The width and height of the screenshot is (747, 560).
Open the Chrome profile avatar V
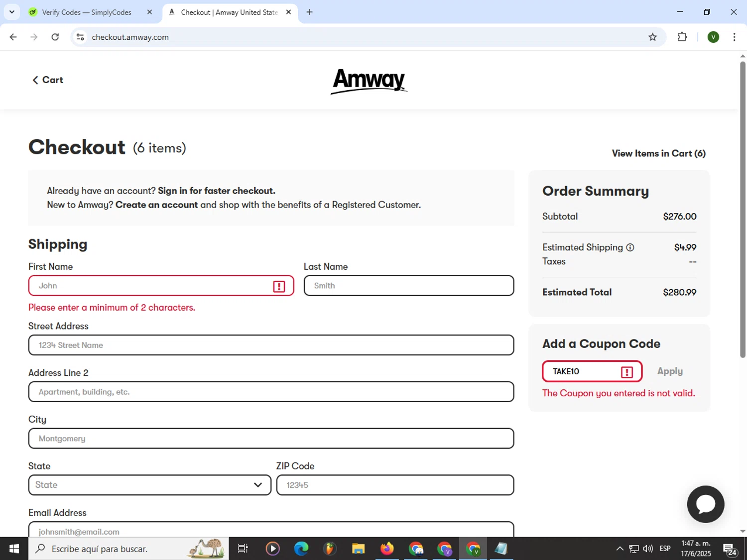(713, 37)
